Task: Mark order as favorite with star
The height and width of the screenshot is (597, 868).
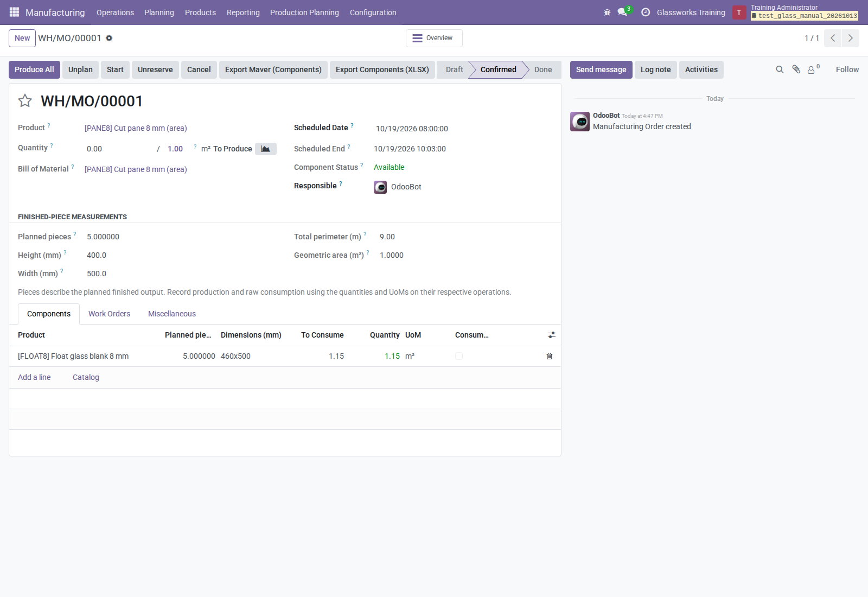Action: tap(25, 101)
